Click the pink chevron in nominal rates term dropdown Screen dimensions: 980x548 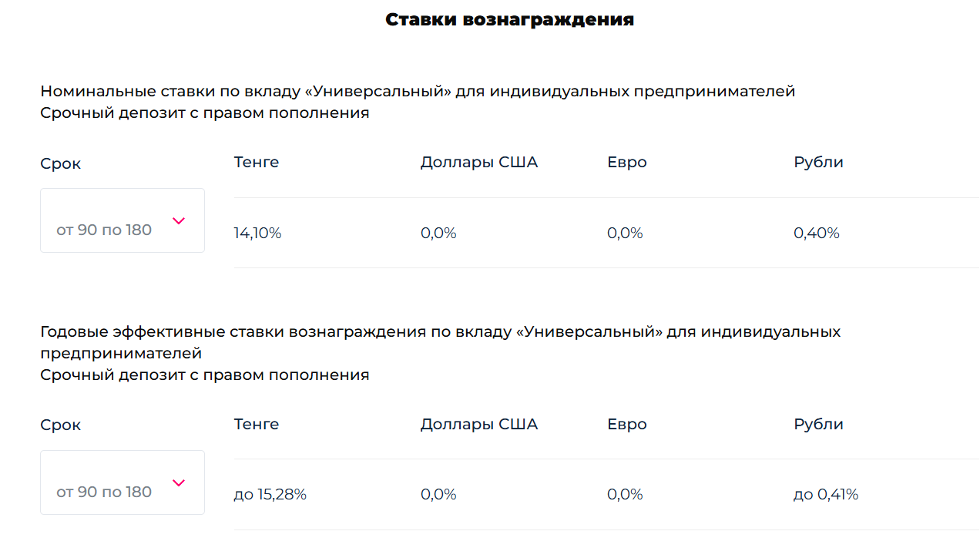tap(179, 221)
